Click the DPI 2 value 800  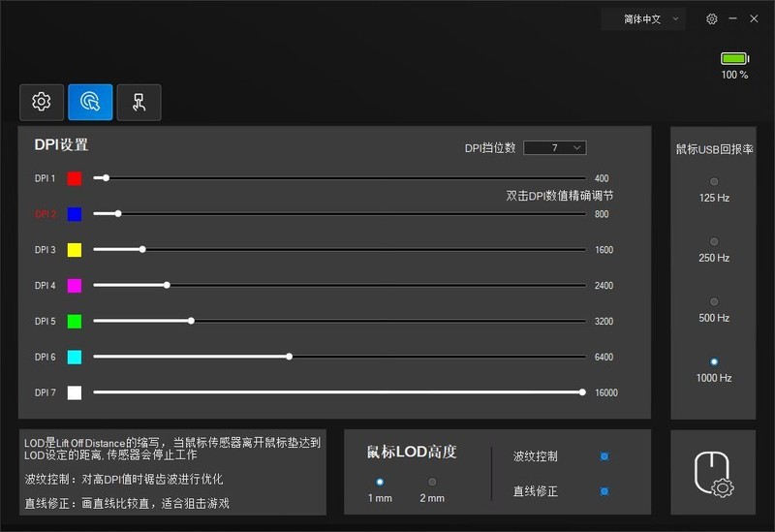(x=602, y=214)
